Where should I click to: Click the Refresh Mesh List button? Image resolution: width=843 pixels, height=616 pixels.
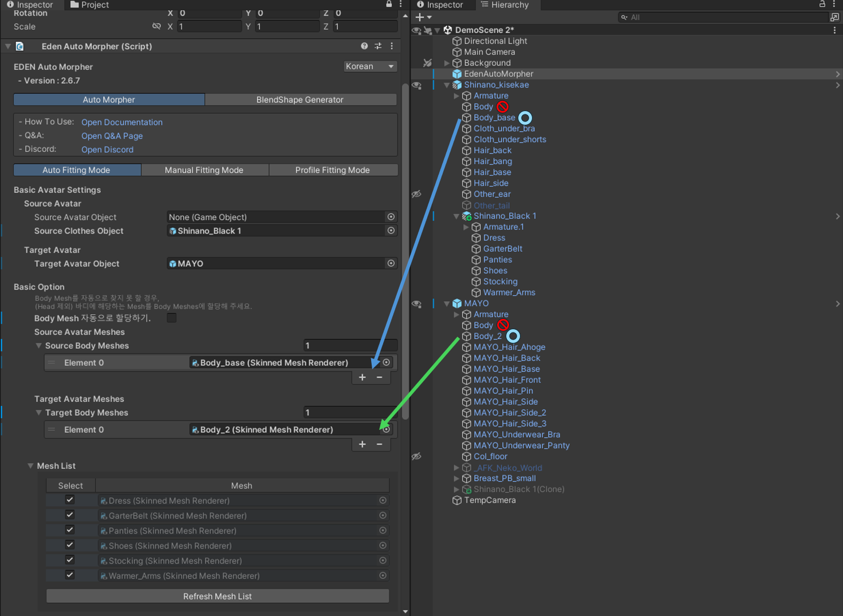(218, 596)
